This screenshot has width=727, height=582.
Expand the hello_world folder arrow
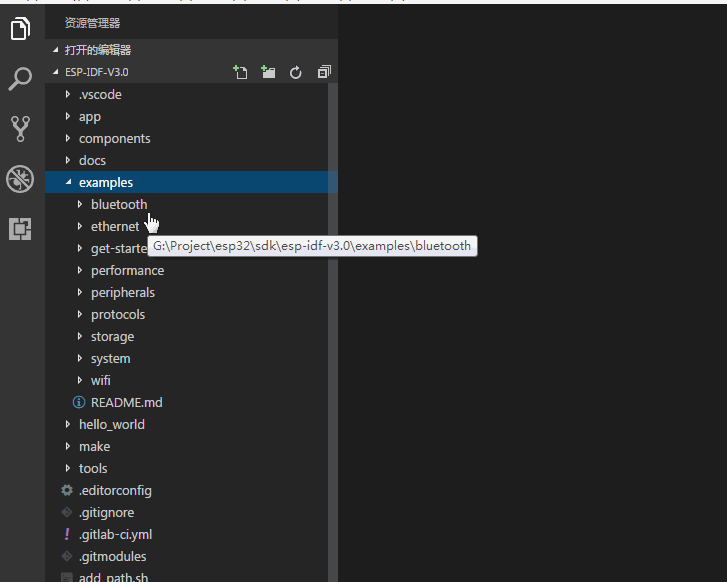click(68, 424)
